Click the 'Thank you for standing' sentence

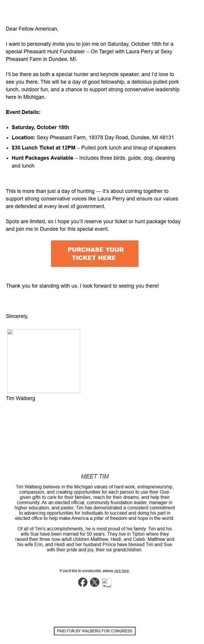pos(82,286)
